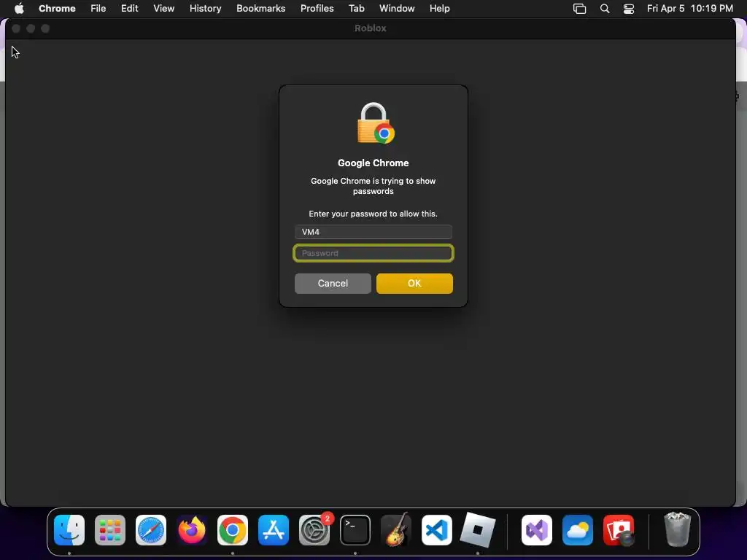Image resolution: width=747 pixels, height=560 pixels.
Task: Open the App Store dock icon
Action: click(274, 530)
